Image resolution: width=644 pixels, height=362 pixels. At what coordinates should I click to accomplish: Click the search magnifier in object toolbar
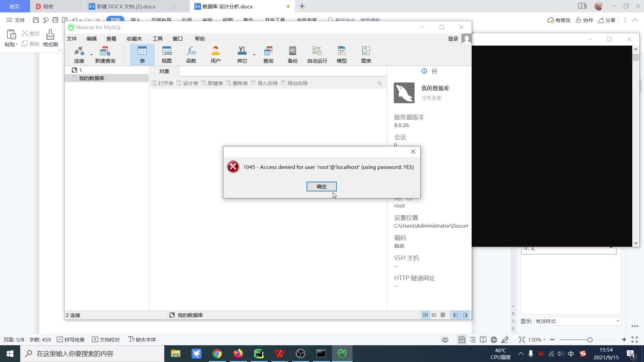[380, 83]
